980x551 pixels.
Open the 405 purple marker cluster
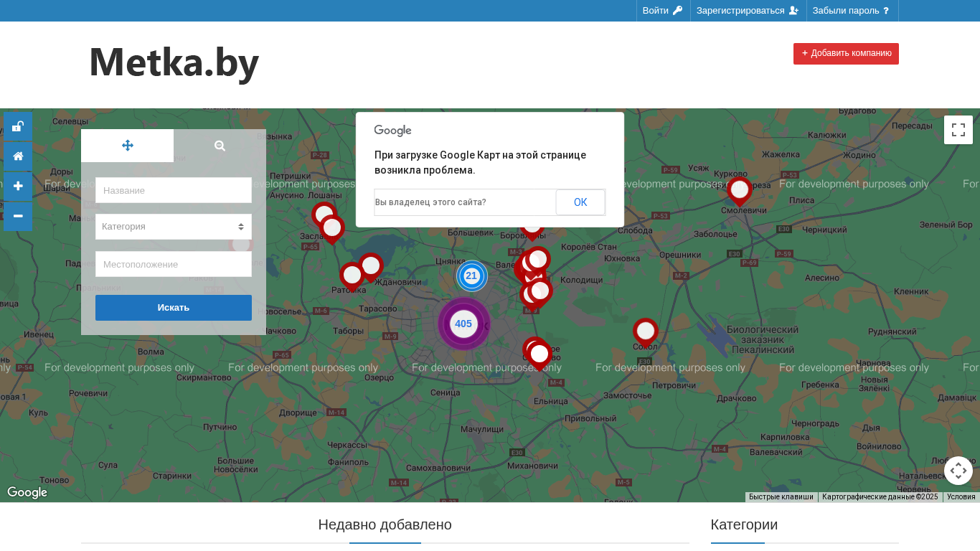463,324
